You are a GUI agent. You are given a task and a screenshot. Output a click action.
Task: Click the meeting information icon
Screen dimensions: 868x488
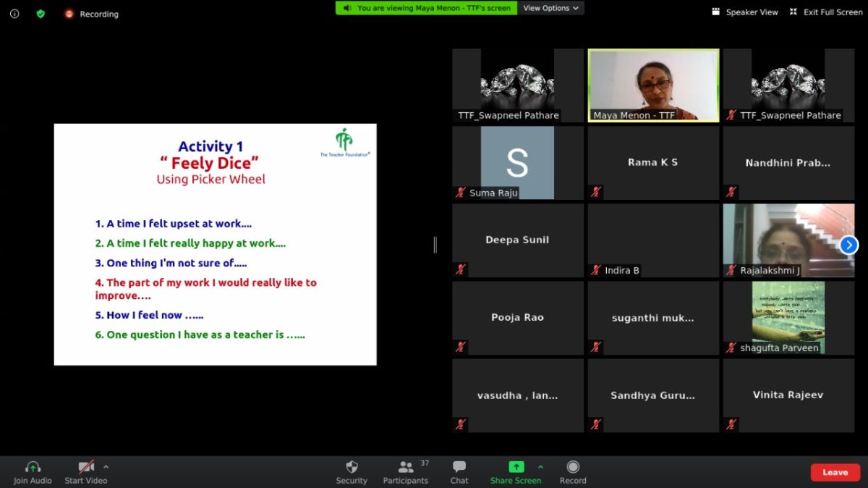[14, 14]
